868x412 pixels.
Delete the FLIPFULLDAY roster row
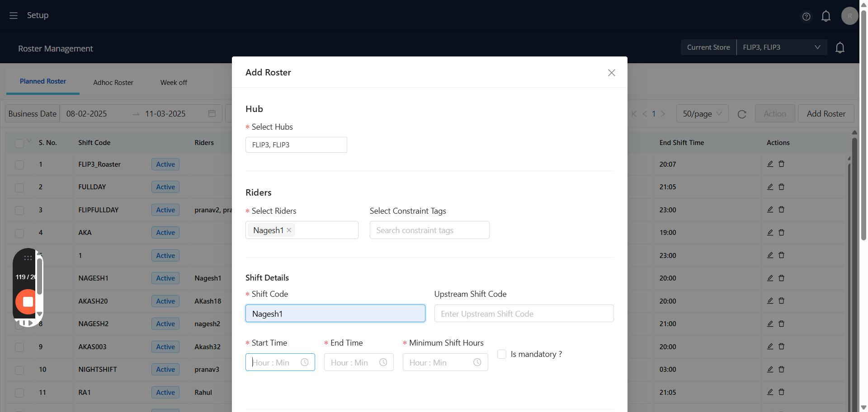[781, 210]
